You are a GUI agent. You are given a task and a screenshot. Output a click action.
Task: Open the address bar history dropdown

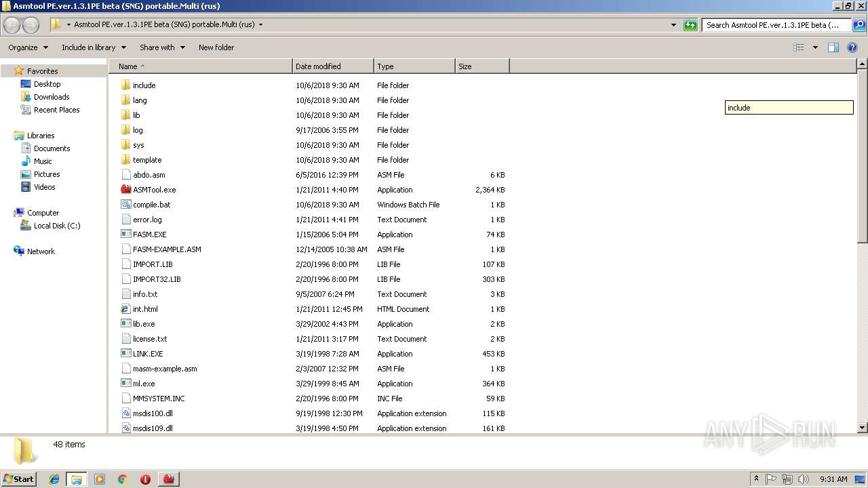pyautogui.click(x=673, y=25)
